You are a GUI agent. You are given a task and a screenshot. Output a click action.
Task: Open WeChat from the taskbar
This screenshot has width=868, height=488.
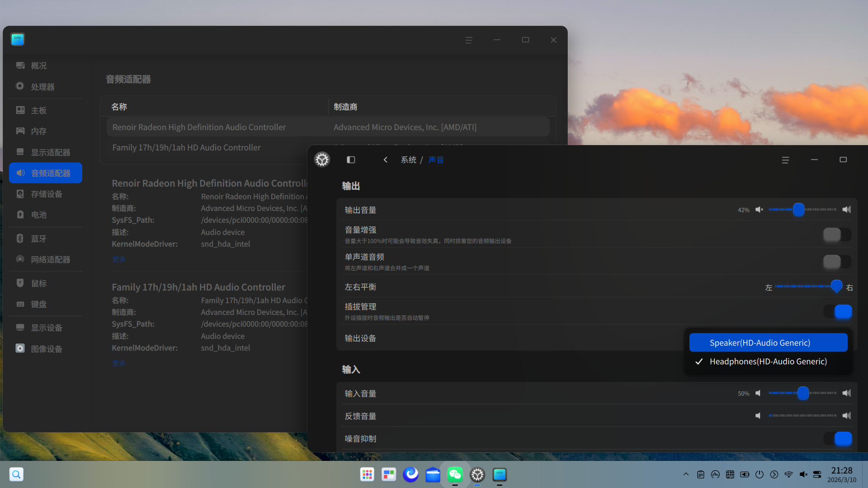tap(455, 474)
